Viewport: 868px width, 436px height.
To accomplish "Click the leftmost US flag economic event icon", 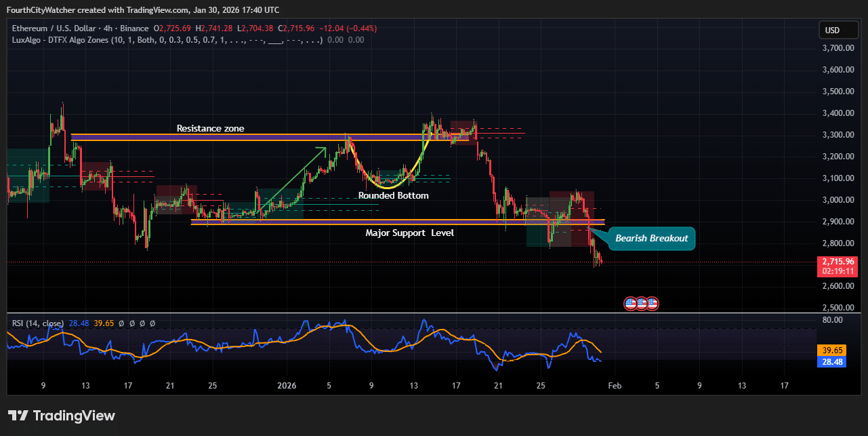I will [x=629, y=303].
